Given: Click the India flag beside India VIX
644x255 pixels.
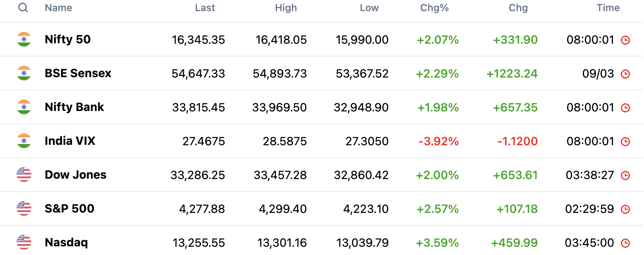Looking at the screenshot, I should click(x=24, y=141).
